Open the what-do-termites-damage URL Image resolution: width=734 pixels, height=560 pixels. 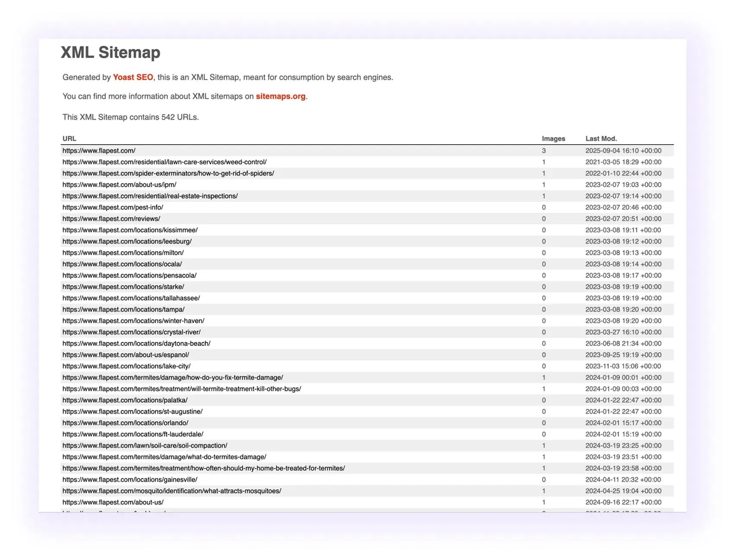[x=165, y=457]
